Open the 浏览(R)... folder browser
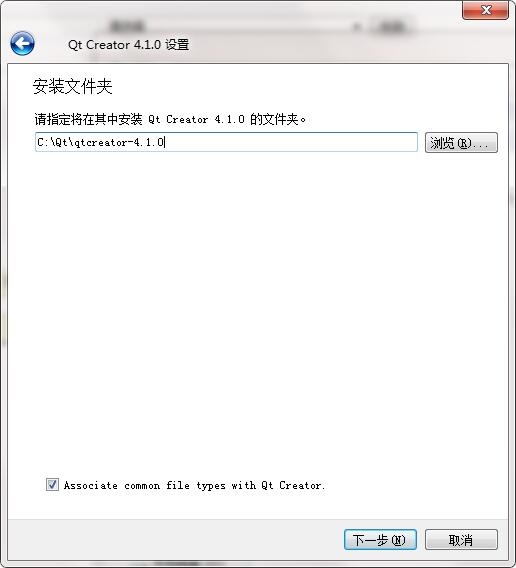Screen dimensions: 516x568 click(461, 142)
